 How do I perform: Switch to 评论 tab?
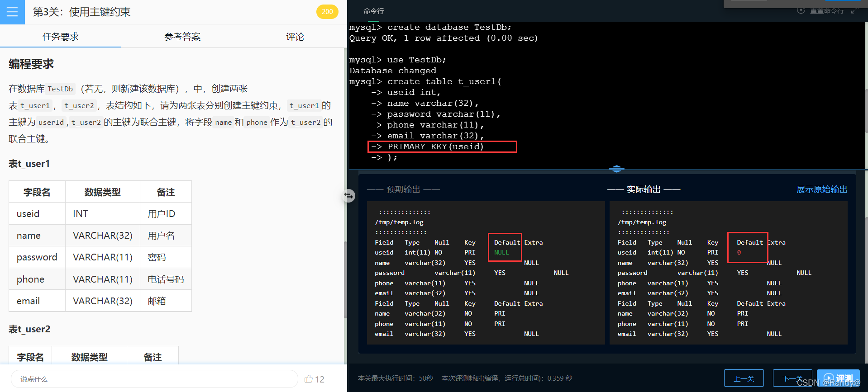(x=295, y=37)
